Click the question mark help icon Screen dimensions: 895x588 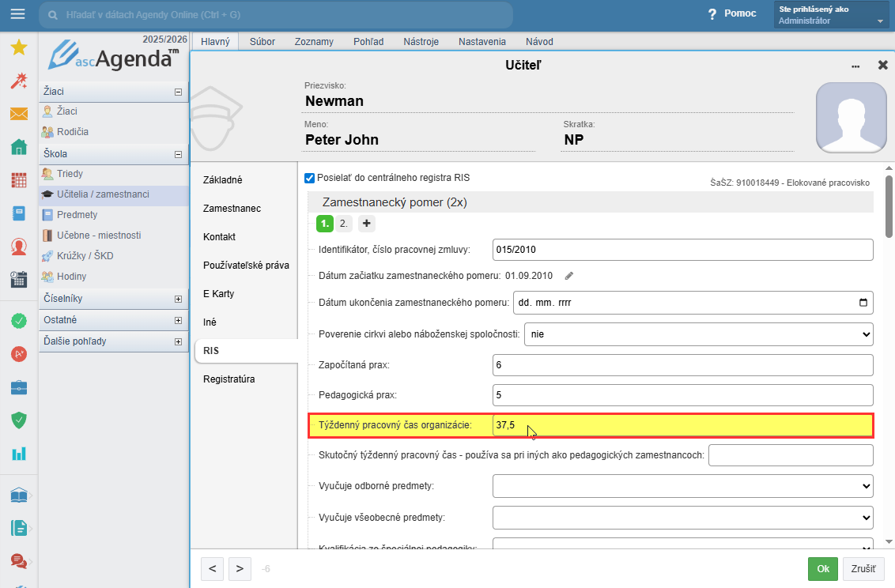click(x=712, y=14)
